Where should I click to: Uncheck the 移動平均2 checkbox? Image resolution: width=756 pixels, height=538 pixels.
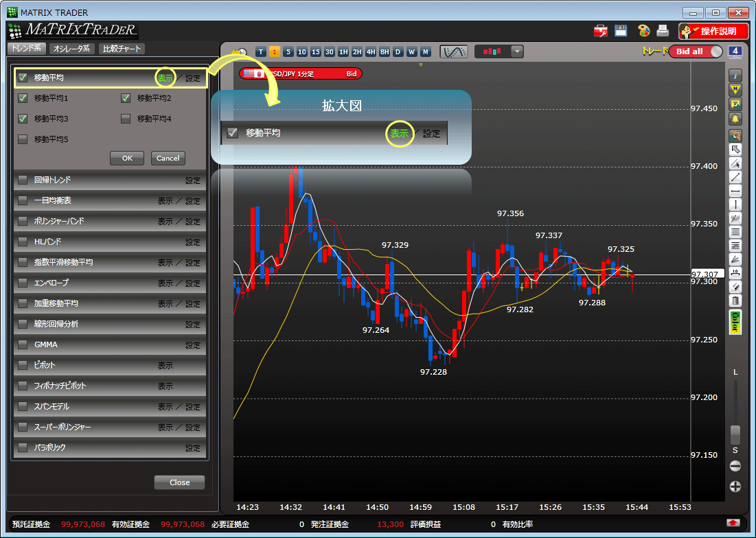(x=126, y=97)
